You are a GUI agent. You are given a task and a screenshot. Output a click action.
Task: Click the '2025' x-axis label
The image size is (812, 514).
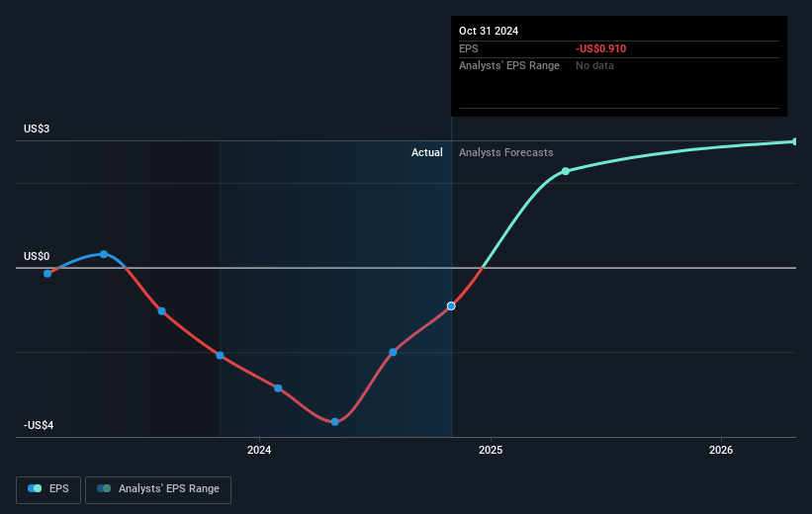491,450
